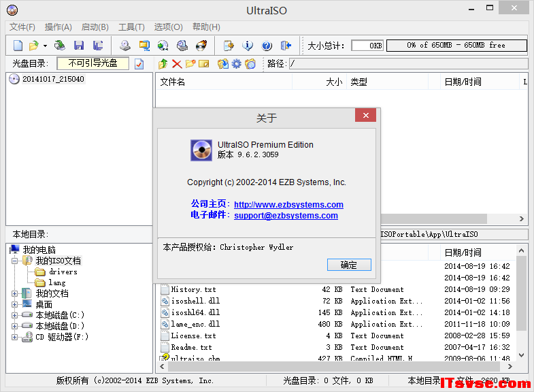Click the blue gear settings icon

pos(236,64)
